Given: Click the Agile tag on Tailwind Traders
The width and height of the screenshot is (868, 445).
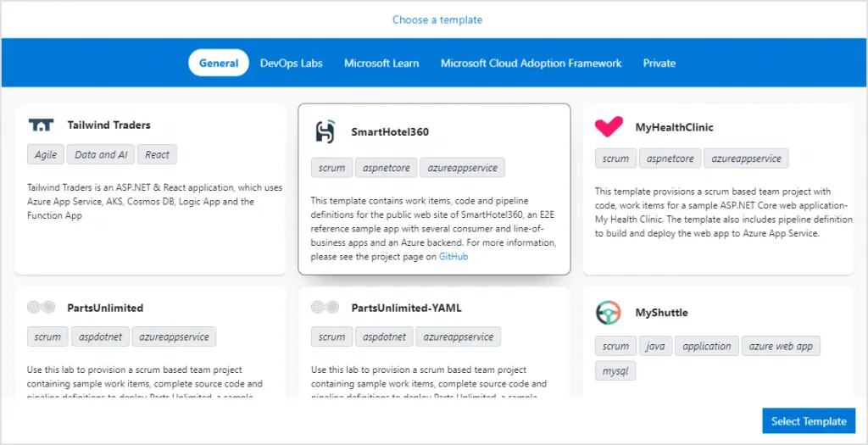Looking at the screenshot, I should [x=46, y=155].
